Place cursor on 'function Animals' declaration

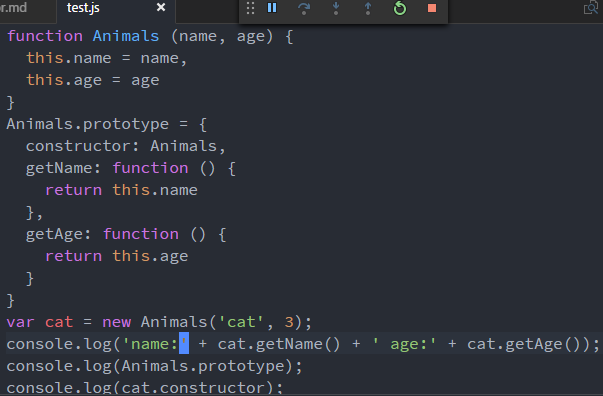[x=83, y=36]
